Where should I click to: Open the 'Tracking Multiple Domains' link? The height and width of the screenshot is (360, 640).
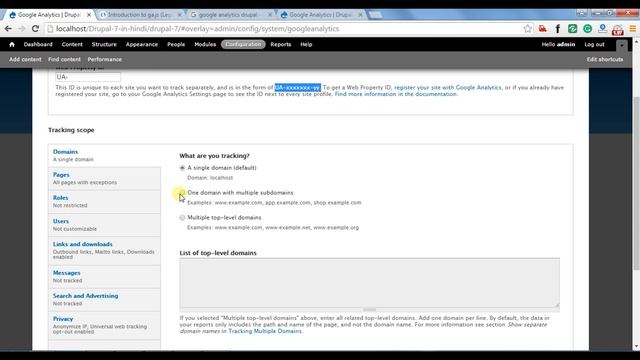265,331
